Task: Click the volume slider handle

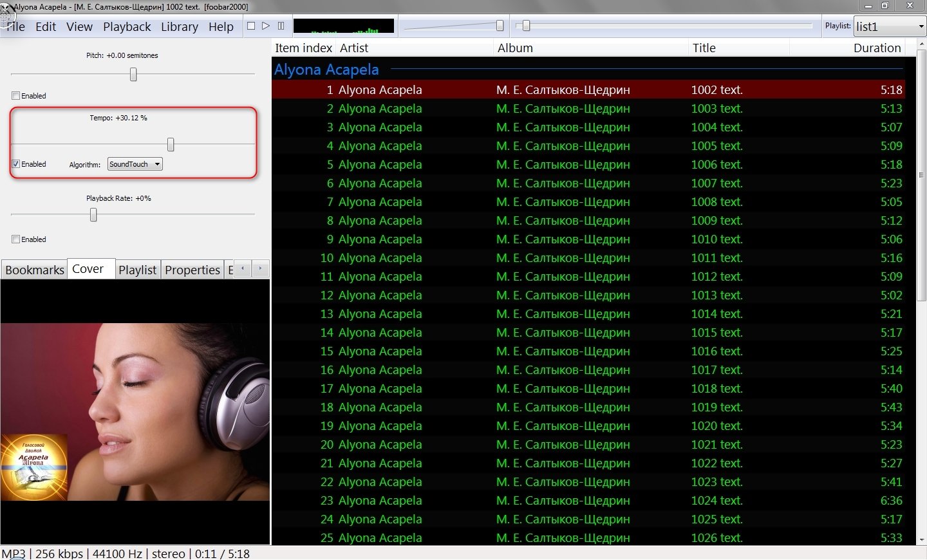Action: (x=500, y=26)
